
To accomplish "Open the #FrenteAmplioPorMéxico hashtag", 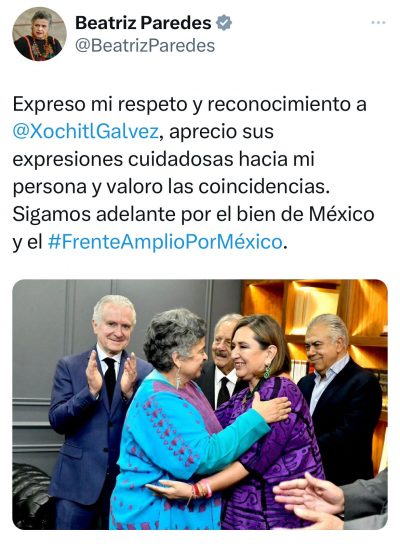I will point(164,242).
